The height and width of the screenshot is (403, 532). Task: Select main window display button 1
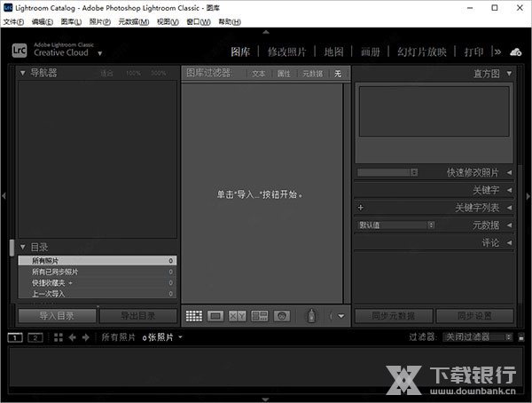click(15, 337)
